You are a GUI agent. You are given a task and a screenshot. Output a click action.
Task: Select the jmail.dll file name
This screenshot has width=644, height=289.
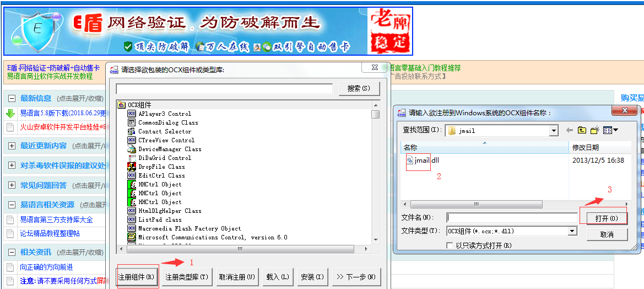[427, 160]
